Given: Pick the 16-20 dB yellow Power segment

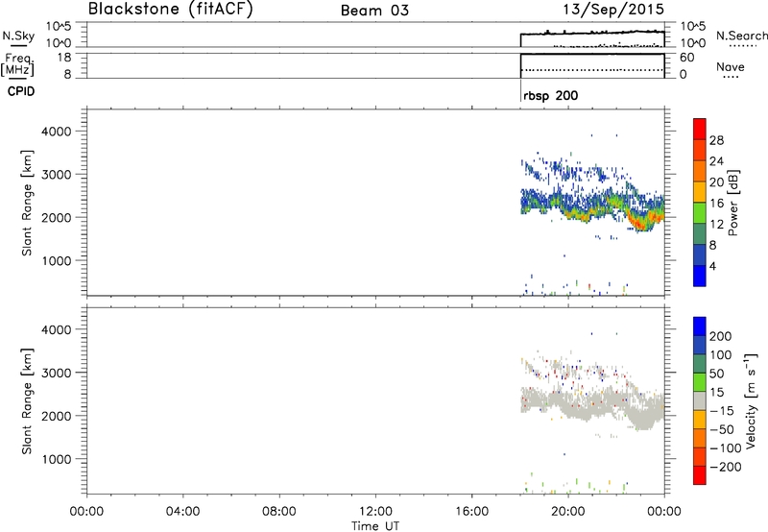Looking at the screenshot, I should coord(700,192).
